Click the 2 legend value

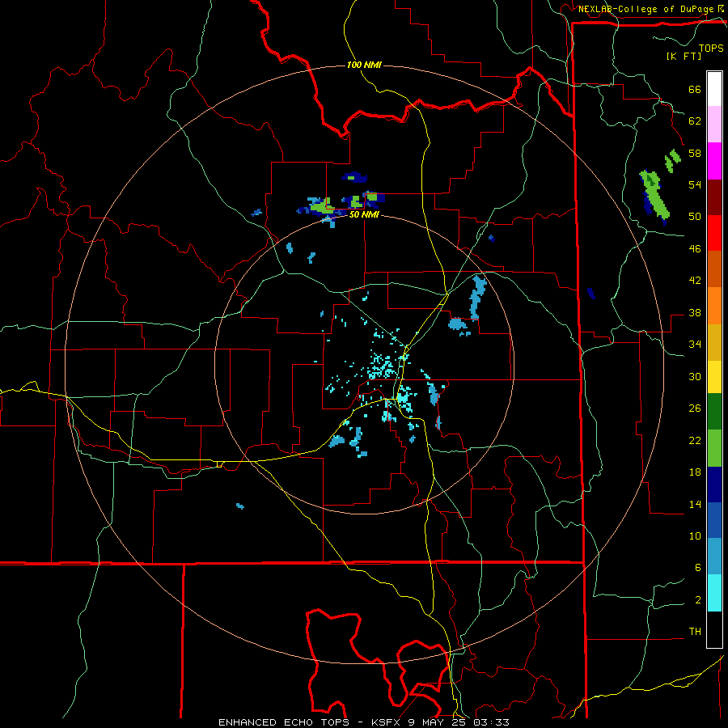698,600
